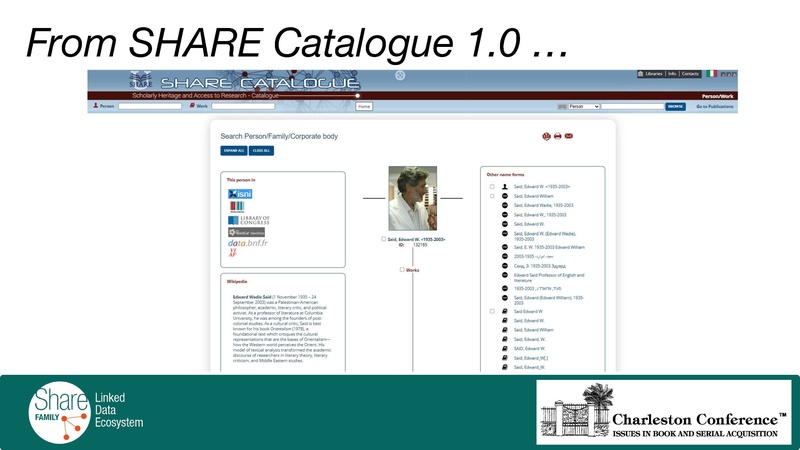Click the Italian flag language icon
Screen dimensions: 800x450
click(712, 74)
